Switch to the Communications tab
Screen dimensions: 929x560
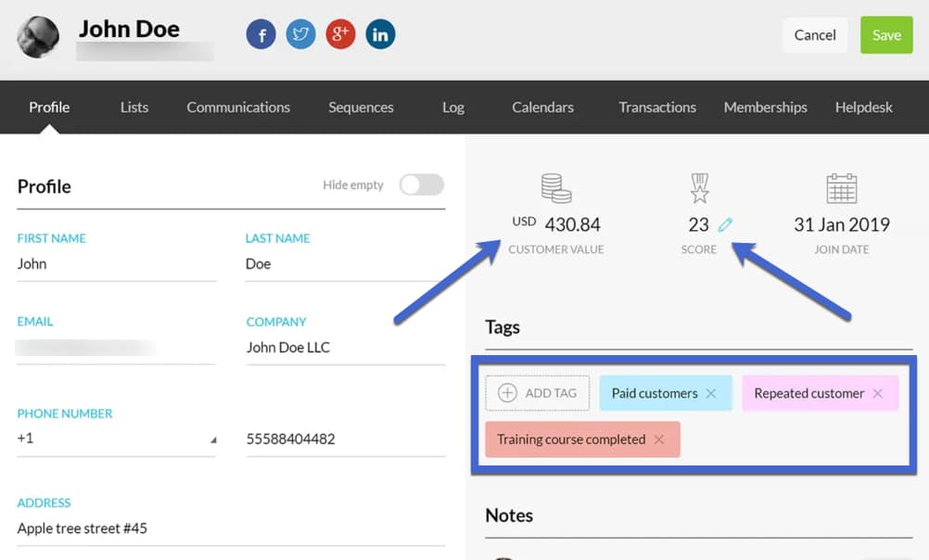[x=237, y=107]
